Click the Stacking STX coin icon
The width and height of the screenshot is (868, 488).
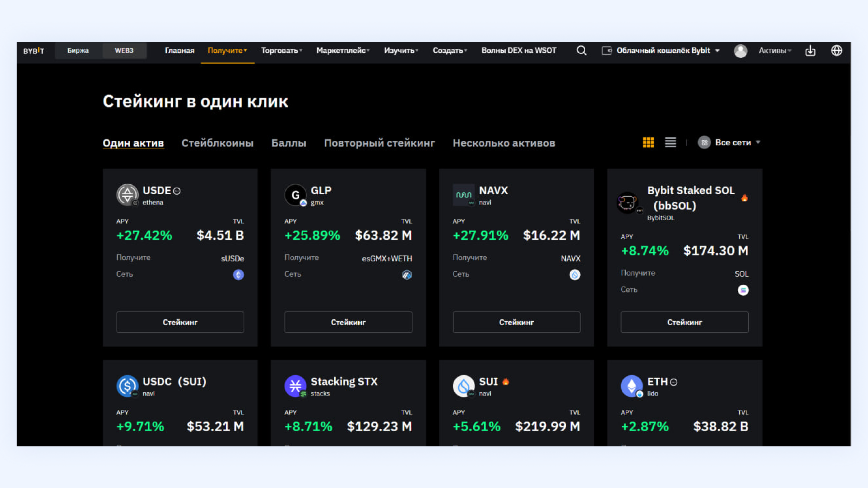tap(295, 386)
